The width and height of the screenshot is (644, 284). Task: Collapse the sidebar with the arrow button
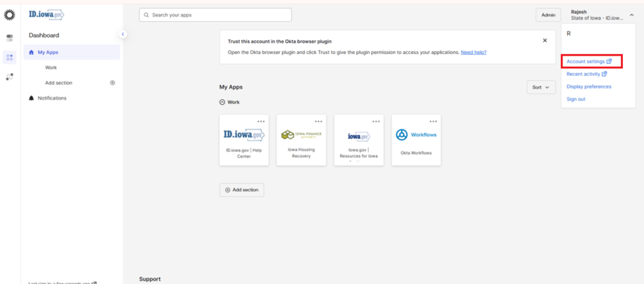[122, 34]
